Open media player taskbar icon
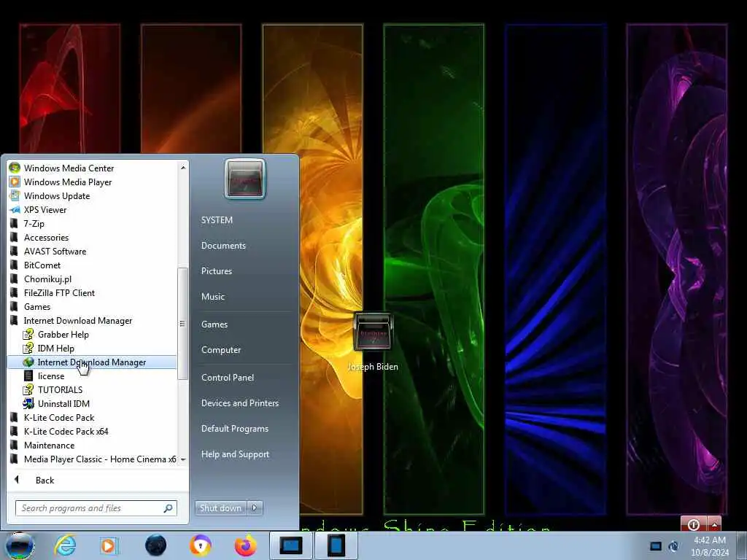747x560 pixels. pos(109,545)
